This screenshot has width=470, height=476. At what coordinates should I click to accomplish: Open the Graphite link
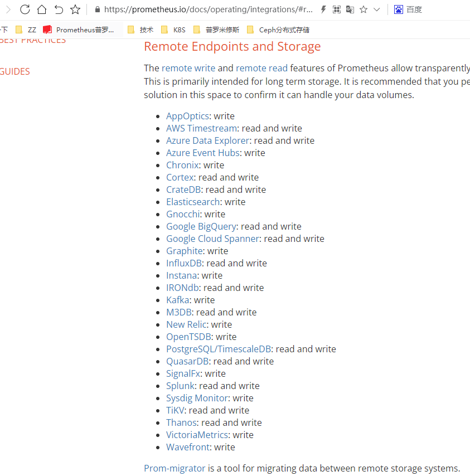185,251
